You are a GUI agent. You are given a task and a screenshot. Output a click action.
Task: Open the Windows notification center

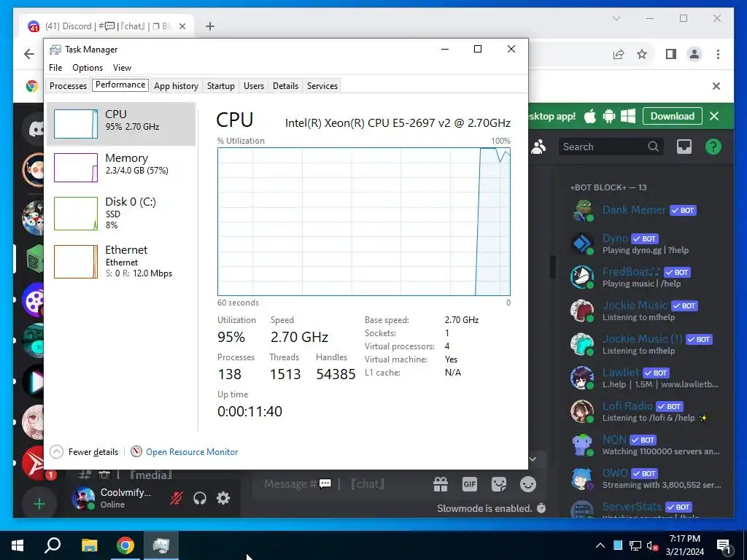coord(724,547)
